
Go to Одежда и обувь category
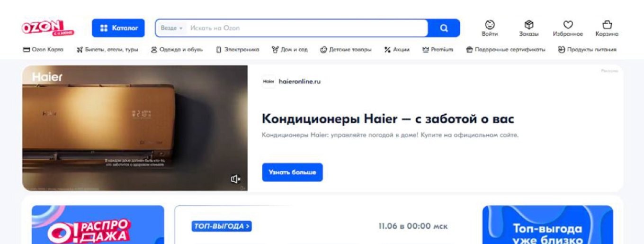pyautogui.click(x=177, y=49)
